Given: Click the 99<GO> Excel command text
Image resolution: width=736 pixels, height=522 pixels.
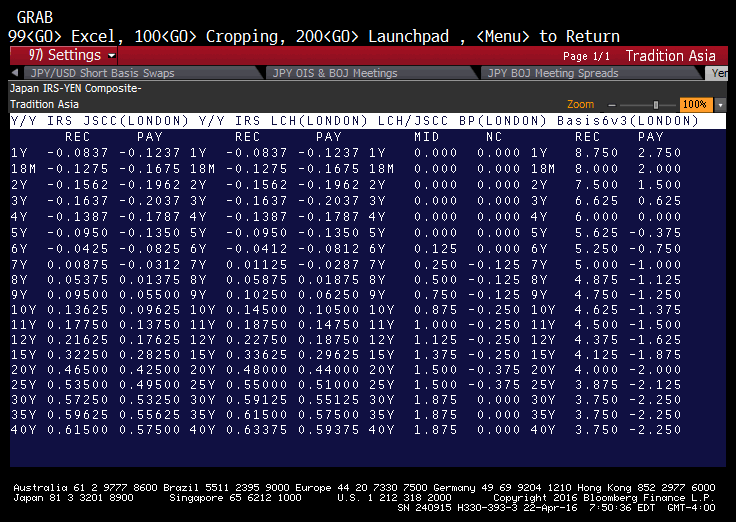Looking at the screenshot, I should point(66,37).
